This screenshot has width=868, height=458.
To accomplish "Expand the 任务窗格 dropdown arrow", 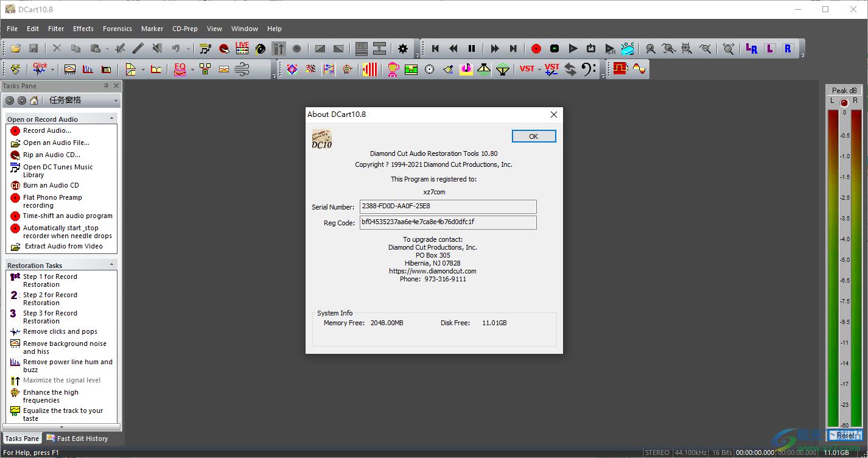I will click(116, 100).
